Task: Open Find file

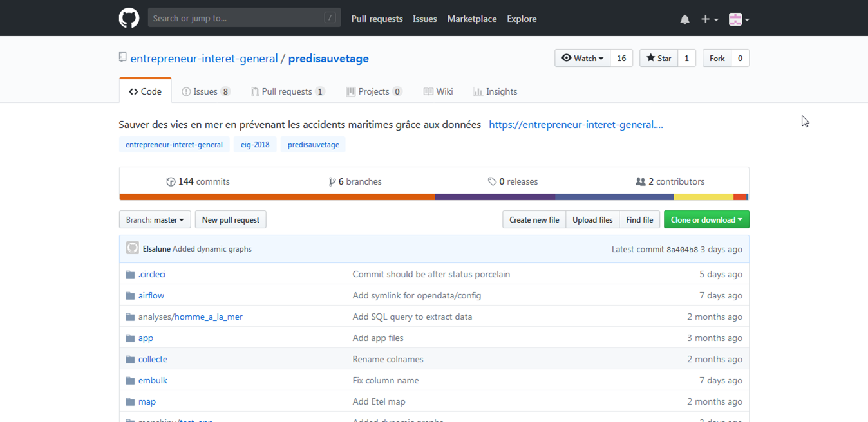Action: tap(639, 219)
